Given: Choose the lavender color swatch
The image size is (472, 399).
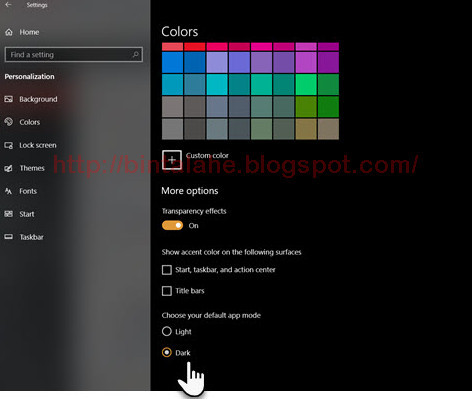Looking at the screenshot, I should click(217, 62).
